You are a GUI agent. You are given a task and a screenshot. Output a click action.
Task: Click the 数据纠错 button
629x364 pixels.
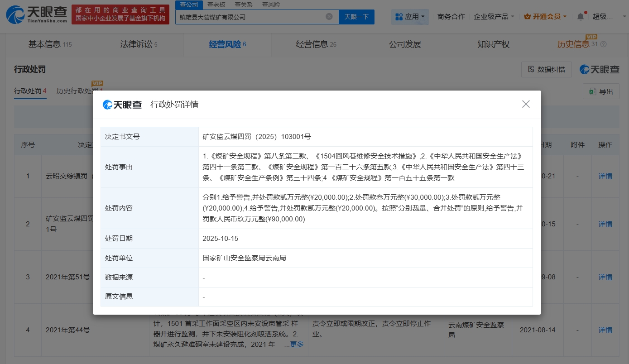point(547,69)
